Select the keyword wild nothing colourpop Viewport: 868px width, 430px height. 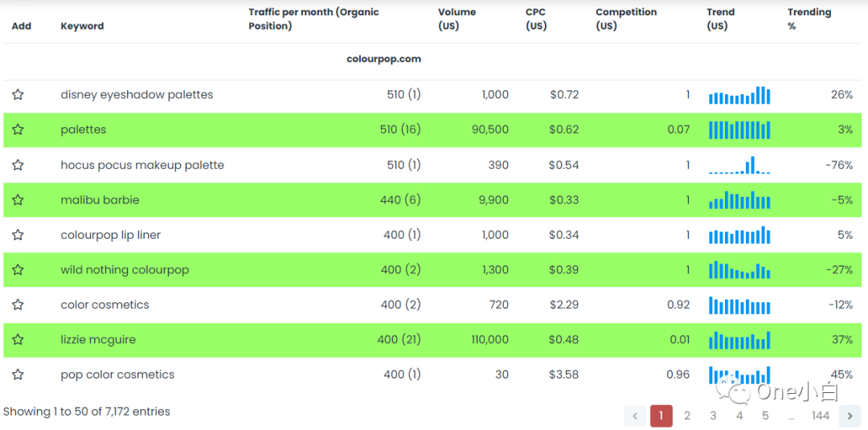tap(125, 269)
